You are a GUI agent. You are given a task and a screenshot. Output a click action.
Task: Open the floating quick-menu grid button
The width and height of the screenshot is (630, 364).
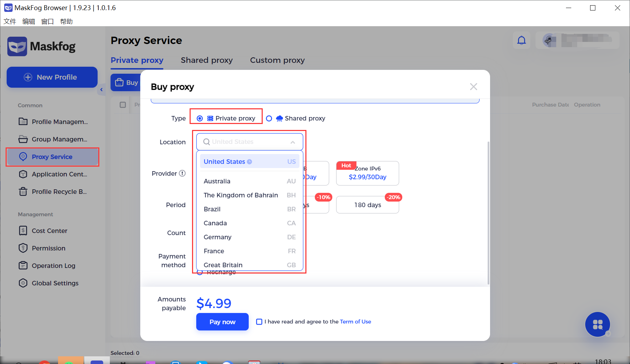(x=597, y=325)
